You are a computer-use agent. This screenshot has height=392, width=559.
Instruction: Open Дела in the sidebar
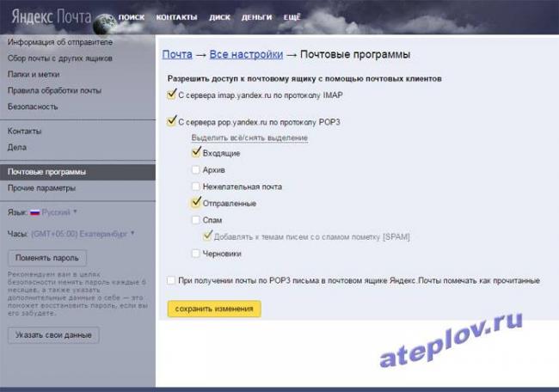pos(16,147)
